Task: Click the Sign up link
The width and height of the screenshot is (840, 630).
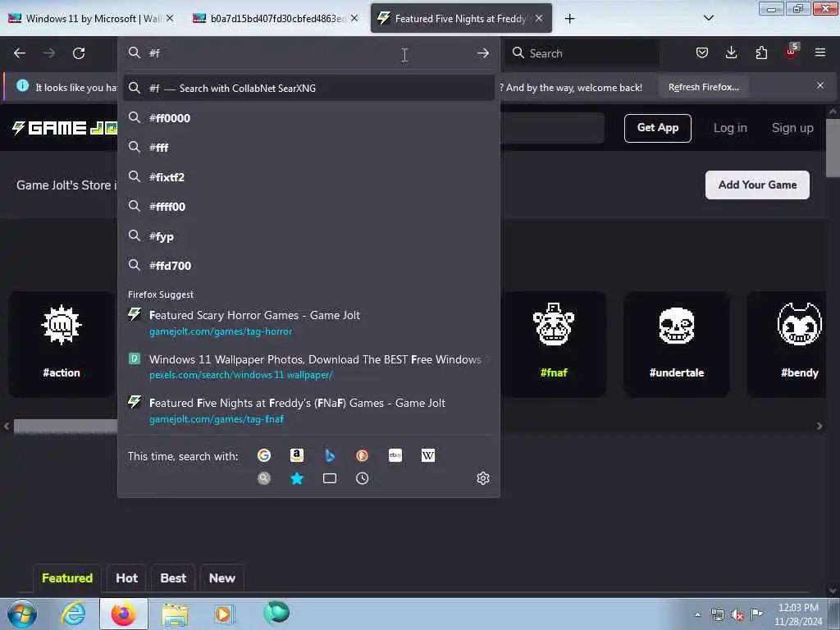Action: [x=792, y=128]
